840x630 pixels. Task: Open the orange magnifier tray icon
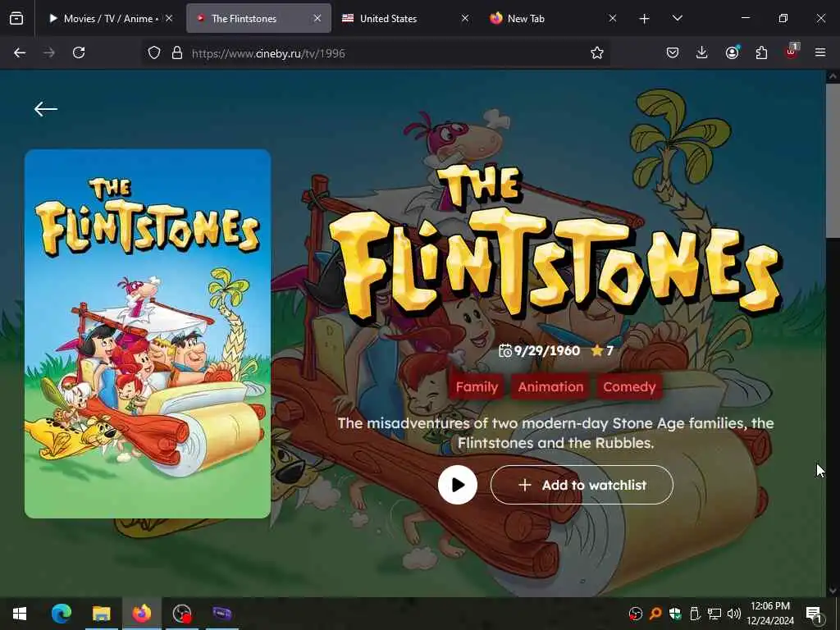tap(655, 614)
